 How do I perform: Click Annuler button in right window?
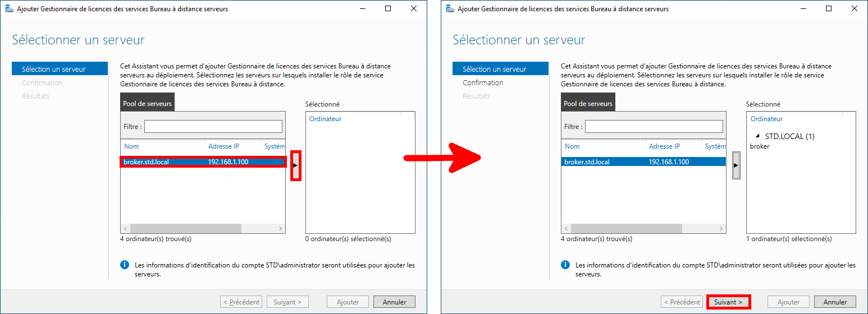(835, 302)
